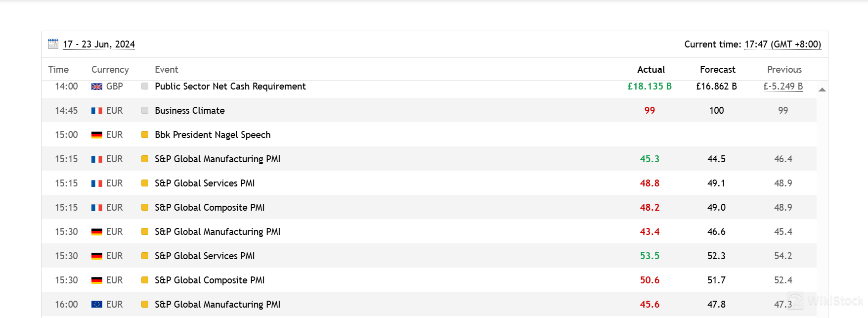Viewport: 868px width, 318px height.
Task: Click the green 53.5 actual value
Action: (650, 256)
